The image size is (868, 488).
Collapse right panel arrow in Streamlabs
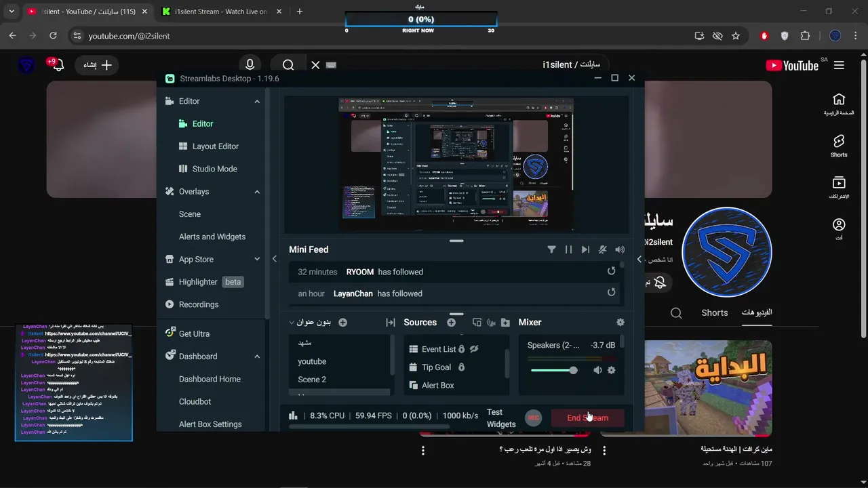639,259
